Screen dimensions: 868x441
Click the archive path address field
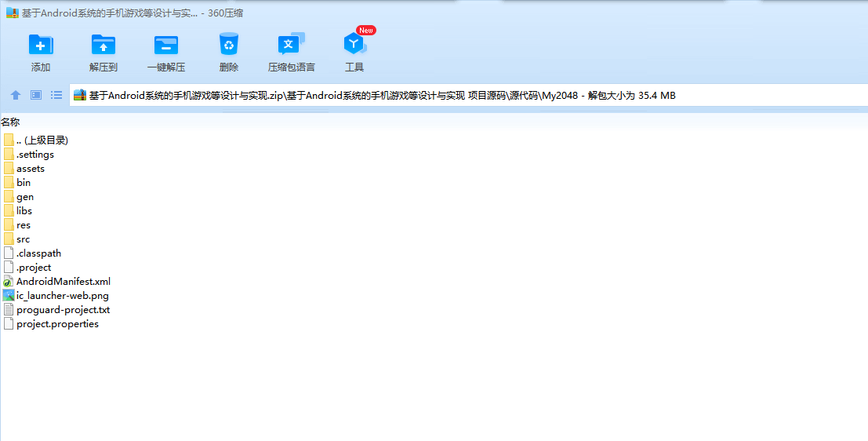(468, 95)
